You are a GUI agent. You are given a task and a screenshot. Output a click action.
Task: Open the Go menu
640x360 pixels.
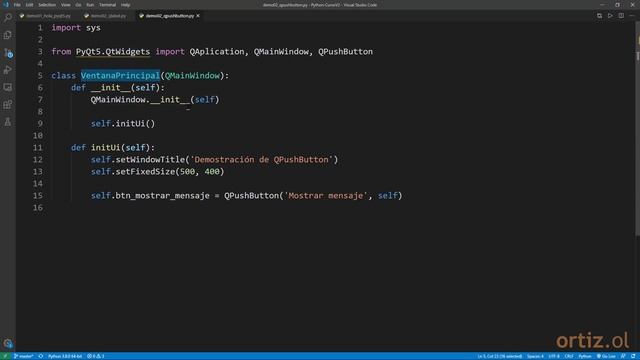coord(78,5)
